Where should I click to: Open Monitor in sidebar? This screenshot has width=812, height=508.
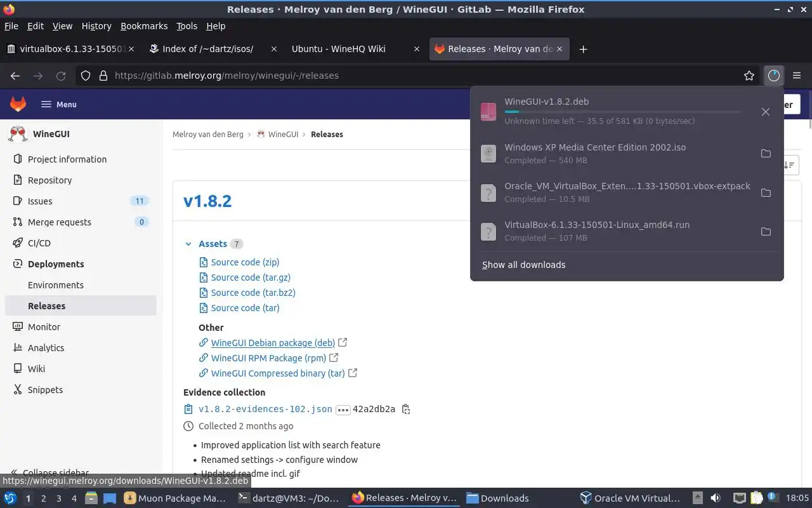(81, 327)
